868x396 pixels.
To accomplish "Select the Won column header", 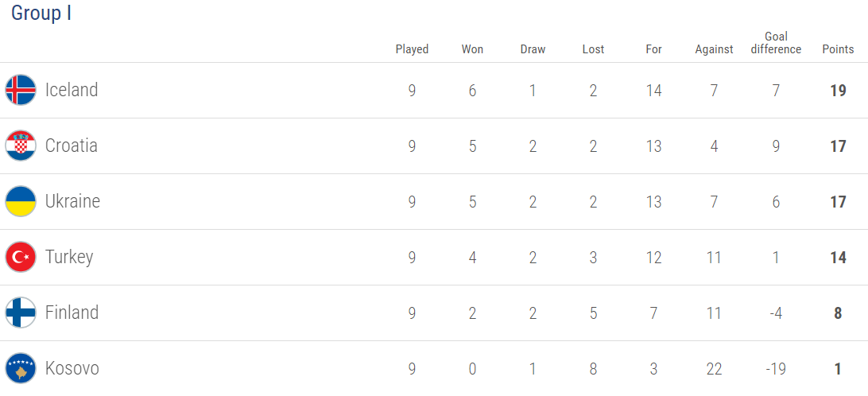I will [472, 49].
